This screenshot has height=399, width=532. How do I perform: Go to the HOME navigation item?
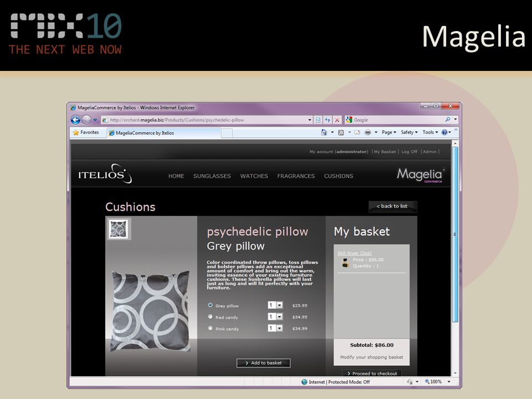[x=176, y=176]
